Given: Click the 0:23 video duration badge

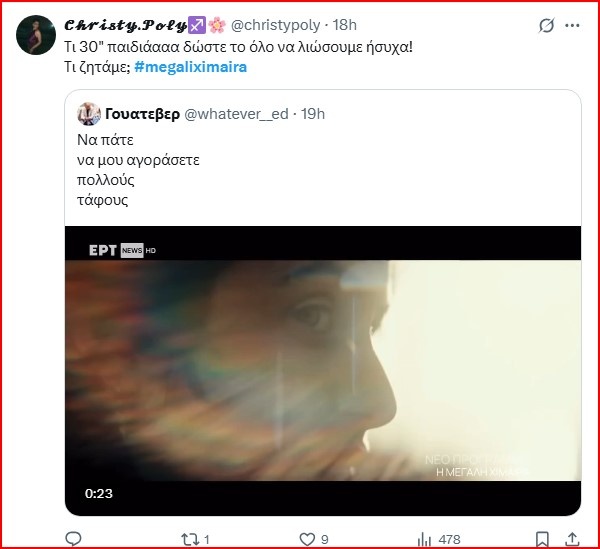Looking at the screenshot, I should 97,494.
